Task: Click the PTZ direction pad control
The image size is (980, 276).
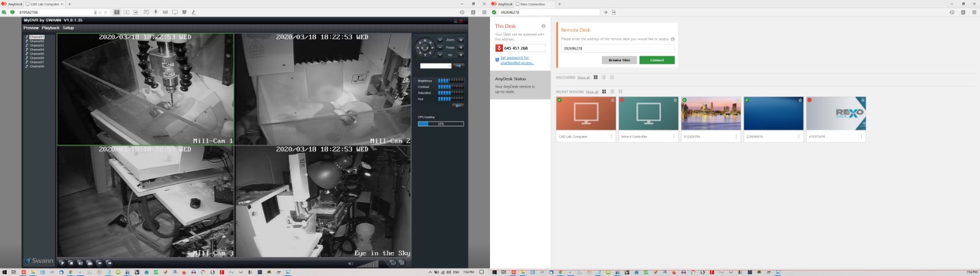Action: (424, 47)
